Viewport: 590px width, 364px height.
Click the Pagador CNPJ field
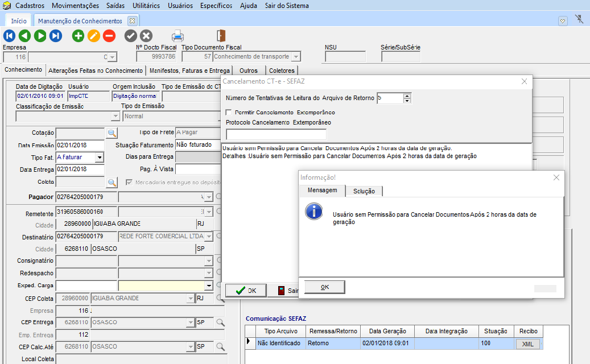(86, 197)
